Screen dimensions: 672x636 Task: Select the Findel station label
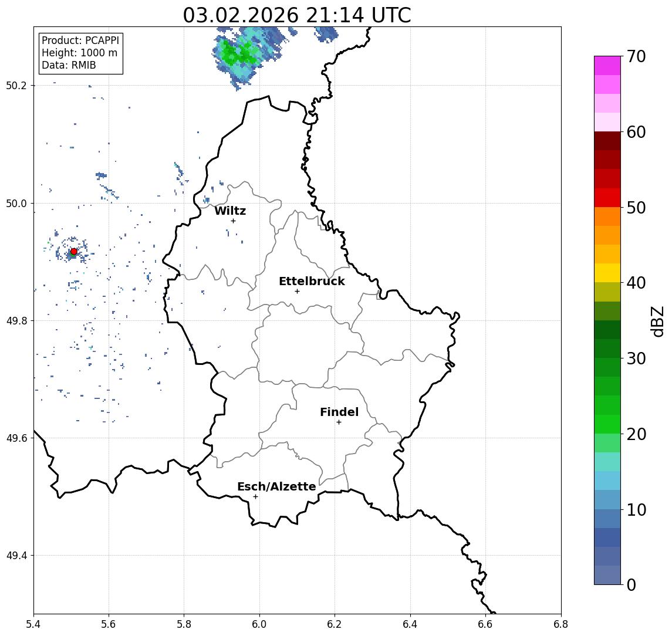[x=339, y=412]
